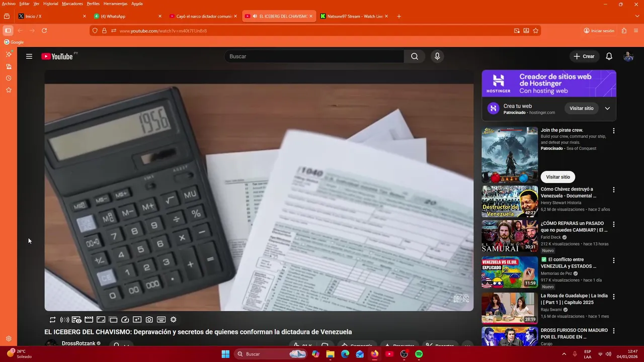This screenshot has width=644, height=362.
Task: Show keyboard shortcuts icon under video
Action: 162,319
